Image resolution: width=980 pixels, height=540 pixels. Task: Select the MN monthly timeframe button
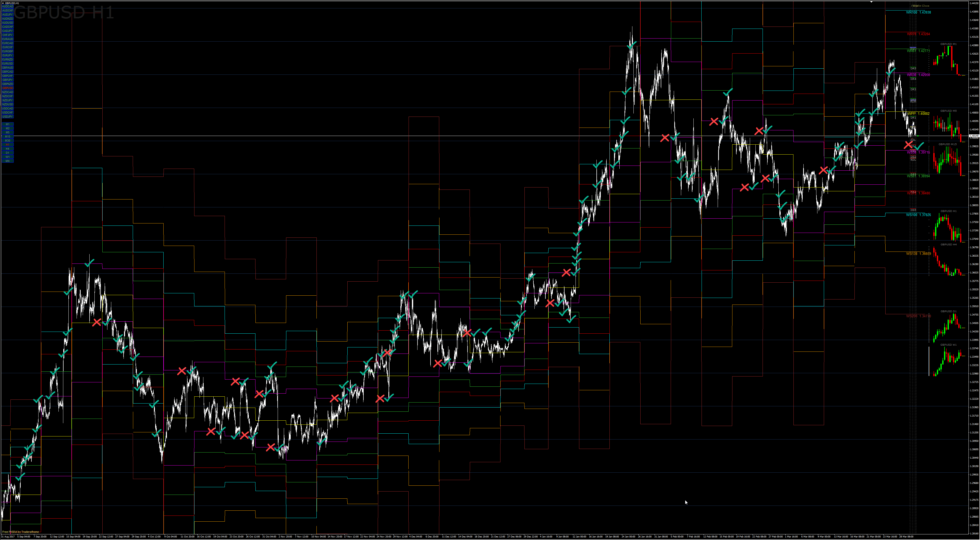(x=8, y=161)
